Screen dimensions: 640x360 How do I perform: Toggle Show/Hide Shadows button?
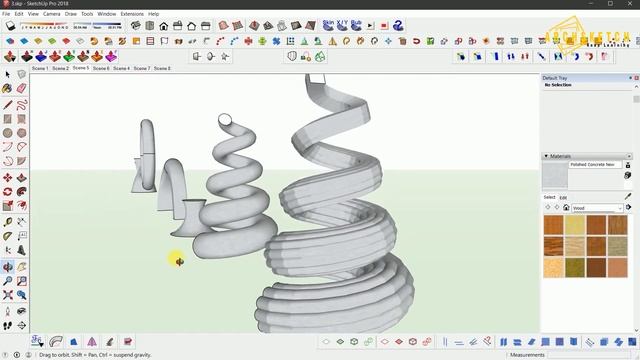[11, 26]
